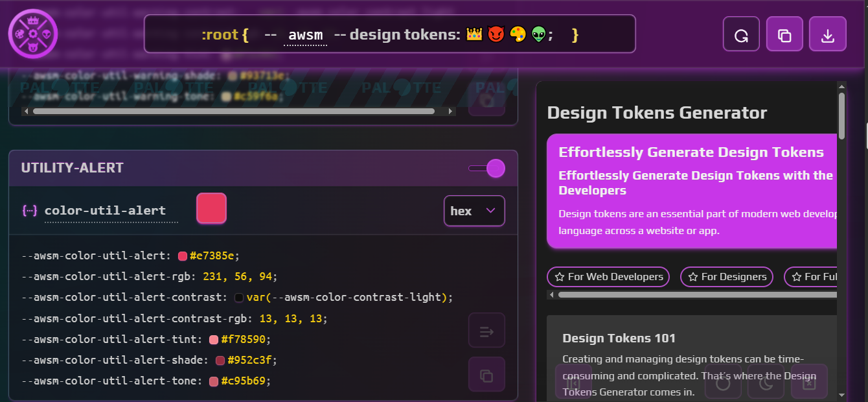This screenshot has height=402, width=868.
Task: Click the crown emoji in the header bar
Action: pos(472,34)
